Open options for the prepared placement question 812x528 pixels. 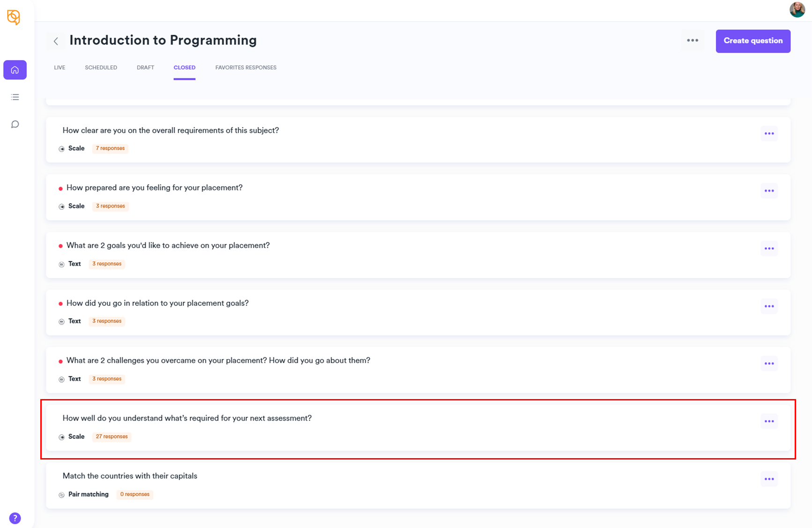pos(769,191)
